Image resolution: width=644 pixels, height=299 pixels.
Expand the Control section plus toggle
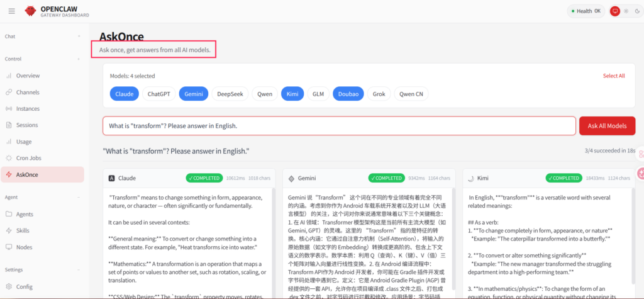[79, 59]
